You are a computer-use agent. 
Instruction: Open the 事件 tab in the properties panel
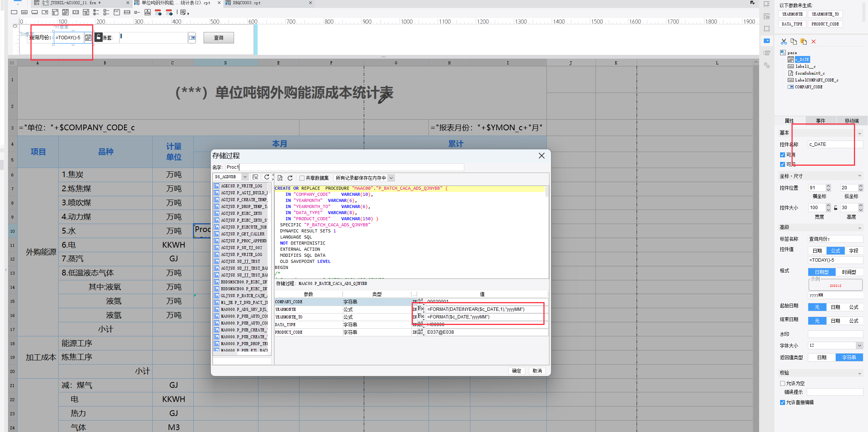pos(820,121)
